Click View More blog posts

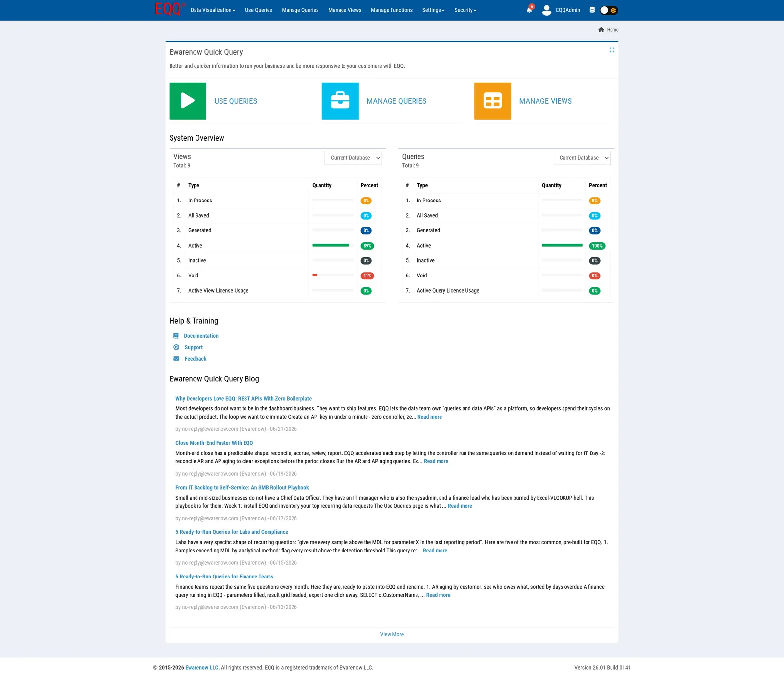click(x=392, y=634)
